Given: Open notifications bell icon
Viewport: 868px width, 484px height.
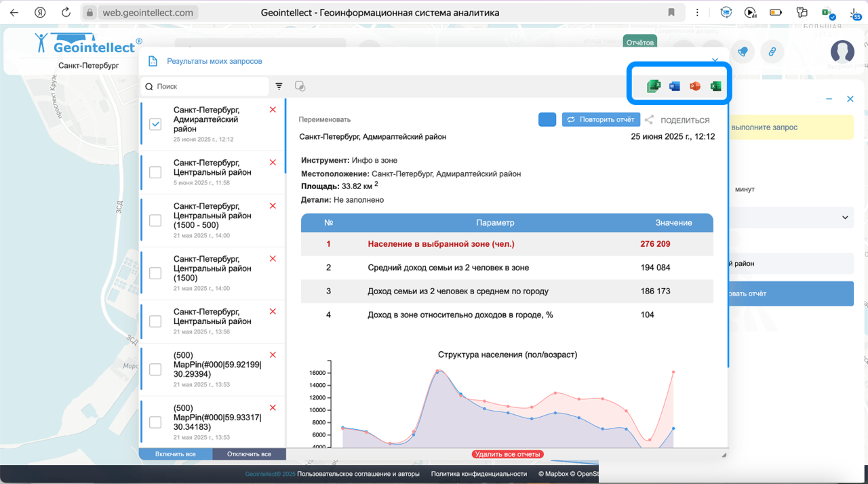Looking at the screenshot, I should pyautogui.click(x=743, y=52).
